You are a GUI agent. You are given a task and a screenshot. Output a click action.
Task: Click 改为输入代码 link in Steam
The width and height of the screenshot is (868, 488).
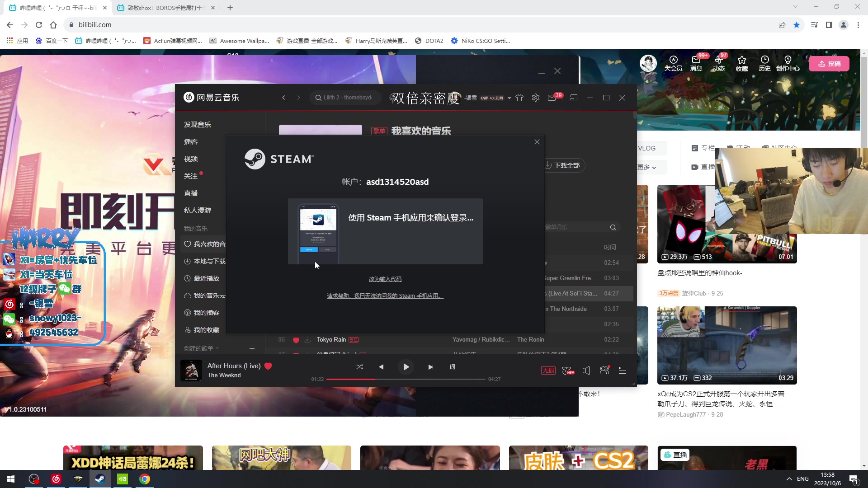tap(385, 279)
